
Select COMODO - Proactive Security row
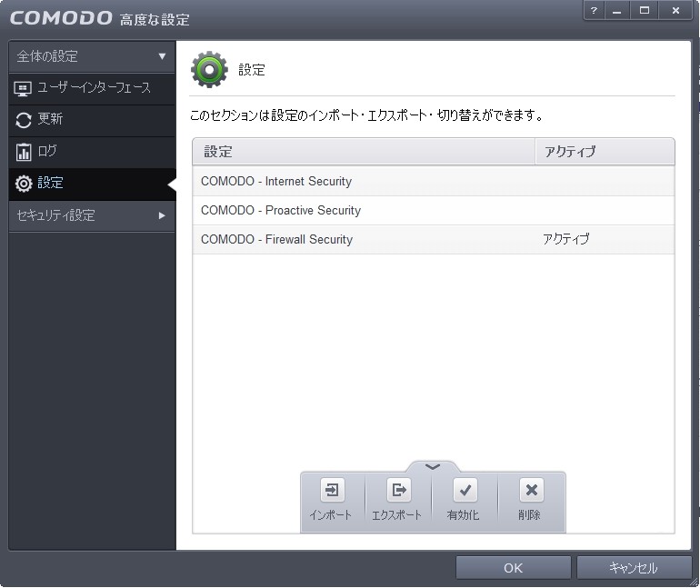pos(433,210)
